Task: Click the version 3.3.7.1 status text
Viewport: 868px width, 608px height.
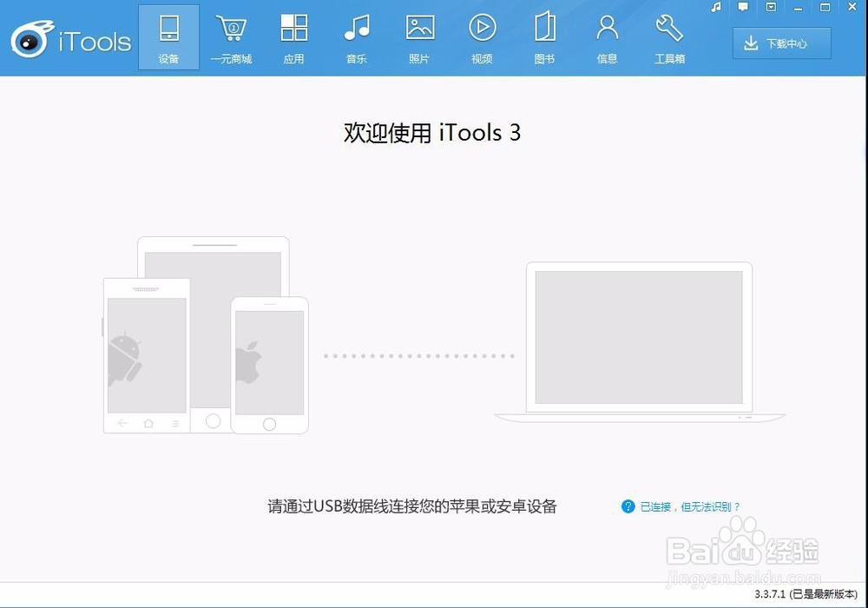Action: [806, 594]
